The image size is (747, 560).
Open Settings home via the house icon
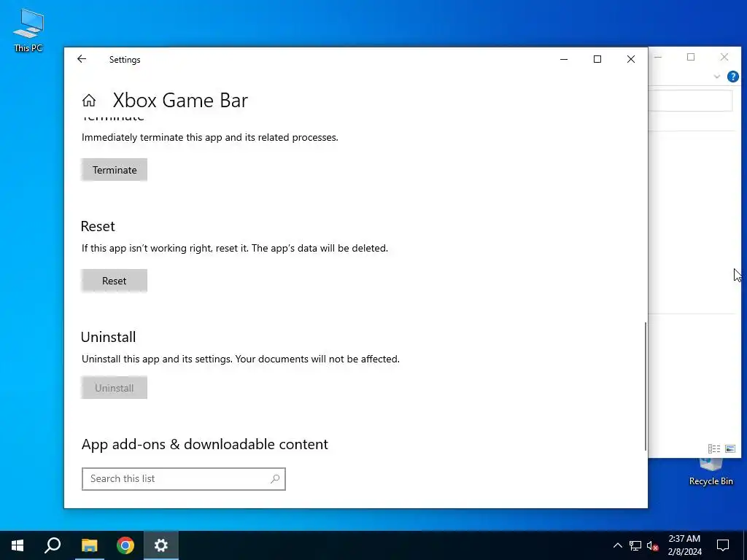point(89,100)
